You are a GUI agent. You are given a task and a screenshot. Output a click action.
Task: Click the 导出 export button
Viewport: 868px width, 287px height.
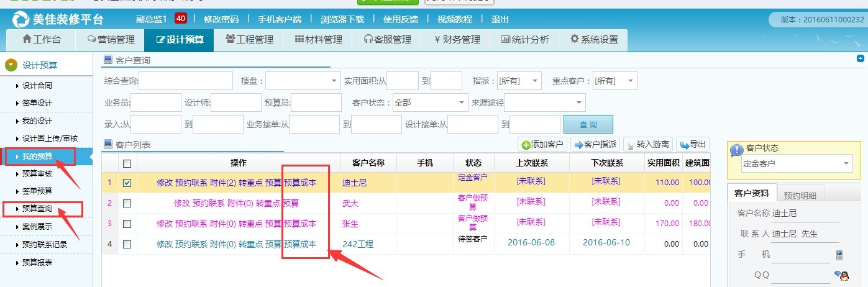point(693,145)
